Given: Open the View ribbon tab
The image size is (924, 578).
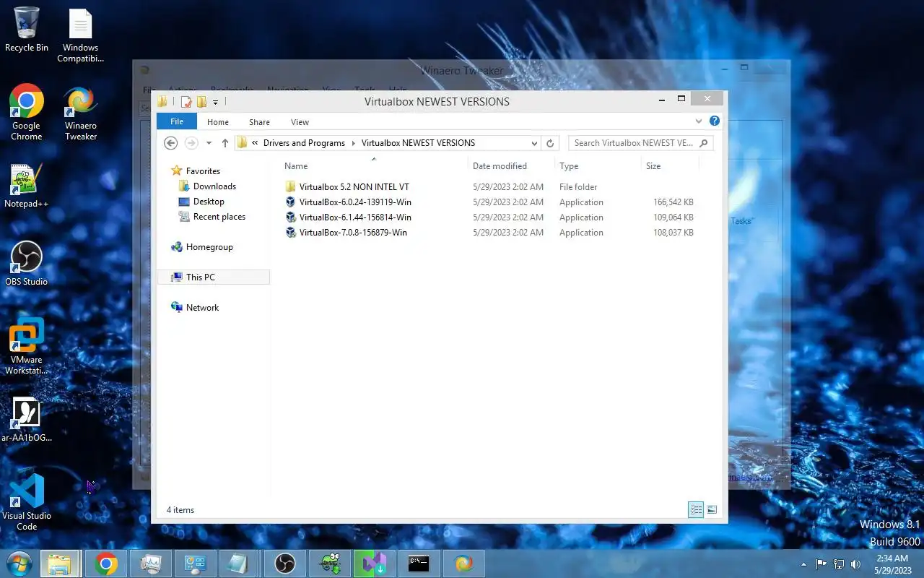Looking at the screenshot, I should coord(300,122).
